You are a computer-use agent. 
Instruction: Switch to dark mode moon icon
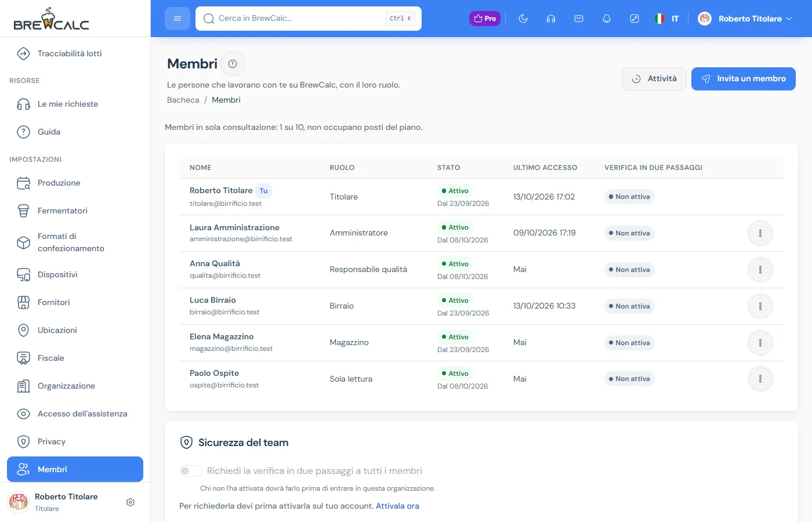523,19
